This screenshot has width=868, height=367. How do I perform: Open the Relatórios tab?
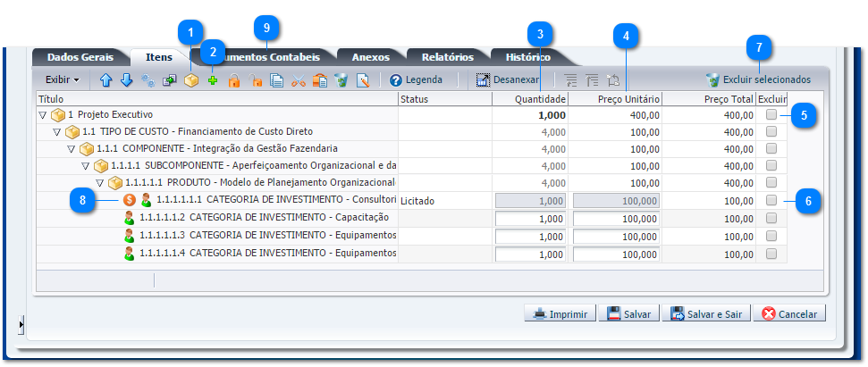click(x=447, y=57)
